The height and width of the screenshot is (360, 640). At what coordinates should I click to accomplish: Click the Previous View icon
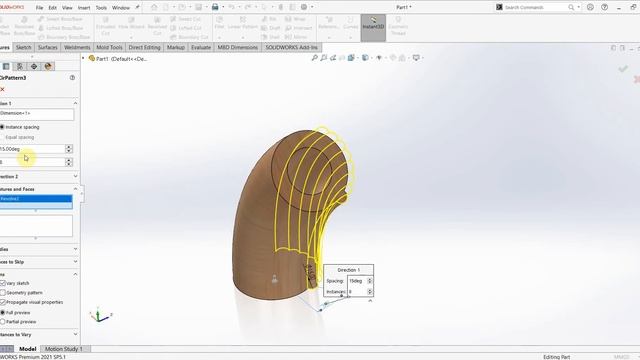(333, 58)
